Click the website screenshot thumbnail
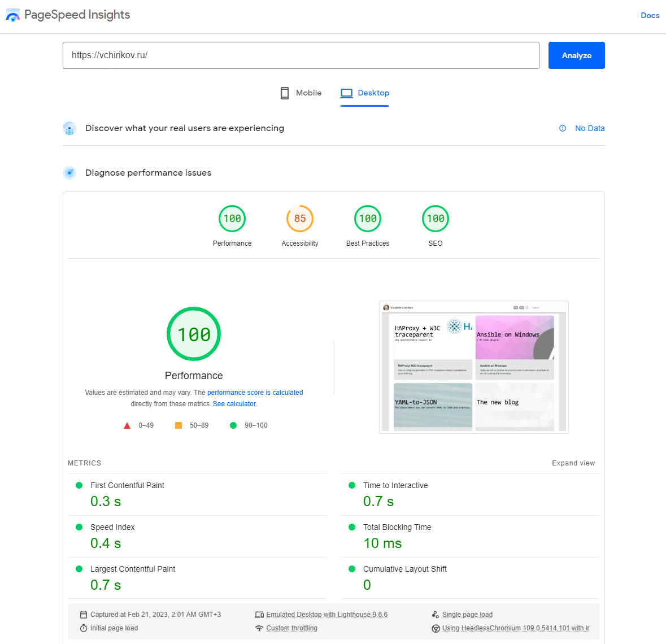666x644 pixels. pos(473,367)
